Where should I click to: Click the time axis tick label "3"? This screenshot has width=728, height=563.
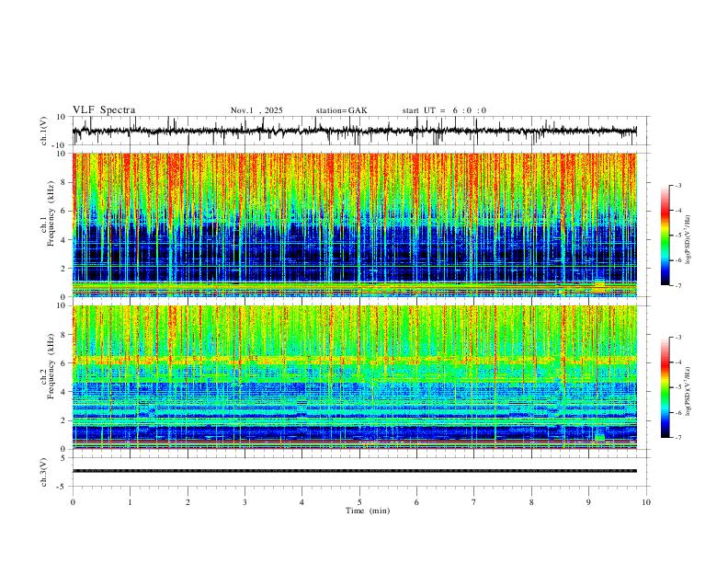click(245, 502)
